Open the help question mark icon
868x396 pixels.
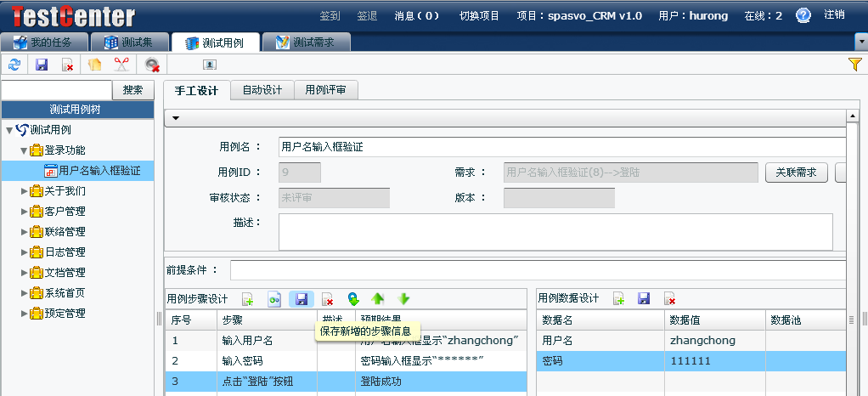(x=803, y=15)
